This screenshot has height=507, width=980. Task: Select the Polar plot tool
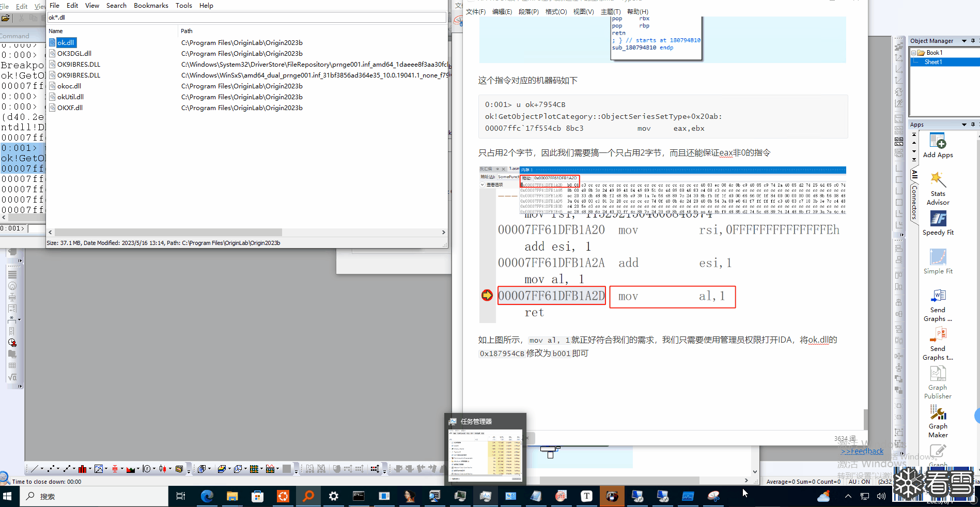[x=147, y=469]
